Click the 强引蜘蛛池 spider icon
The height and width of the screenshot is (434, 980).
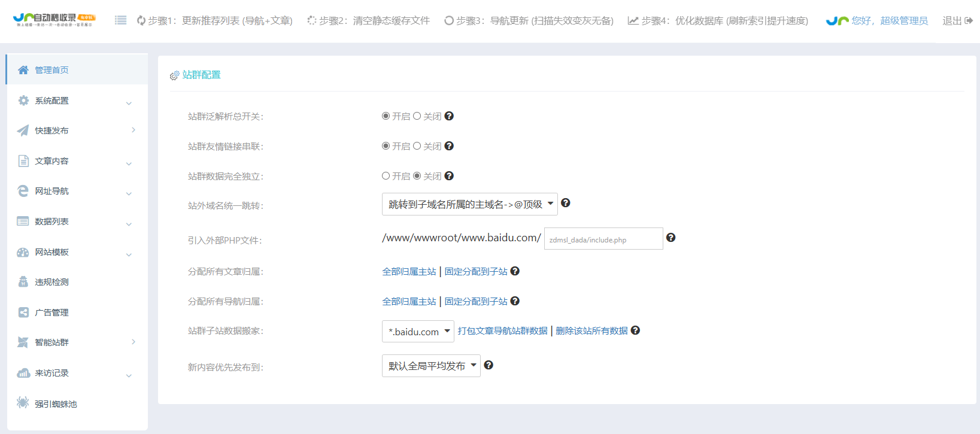click(23, 402)
